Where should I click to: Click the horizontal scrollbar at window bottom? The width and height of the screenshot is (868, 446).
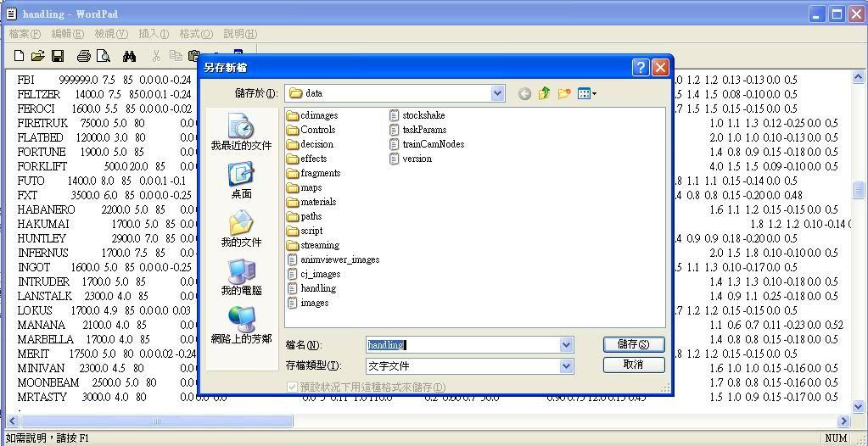coord(424,421)
